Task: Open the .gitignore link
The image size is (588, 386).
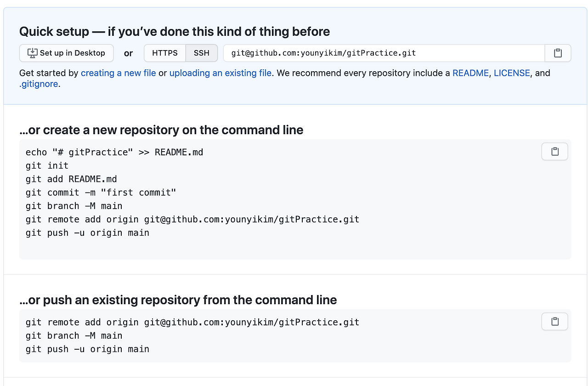Action: pos(39,84)
